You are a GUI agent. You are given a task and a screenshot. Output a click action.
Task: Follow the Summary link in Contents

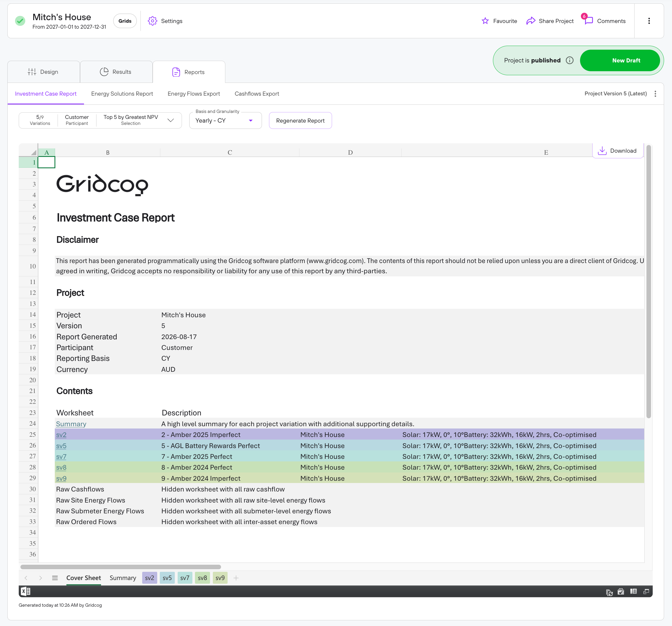pos(71,424)
